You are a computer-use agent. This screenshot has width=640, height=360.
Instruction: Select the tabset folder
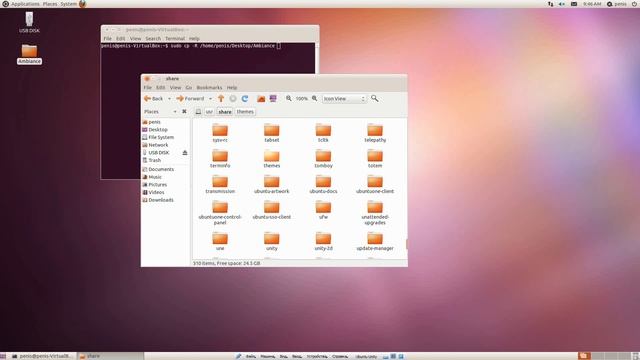point(271,133)
